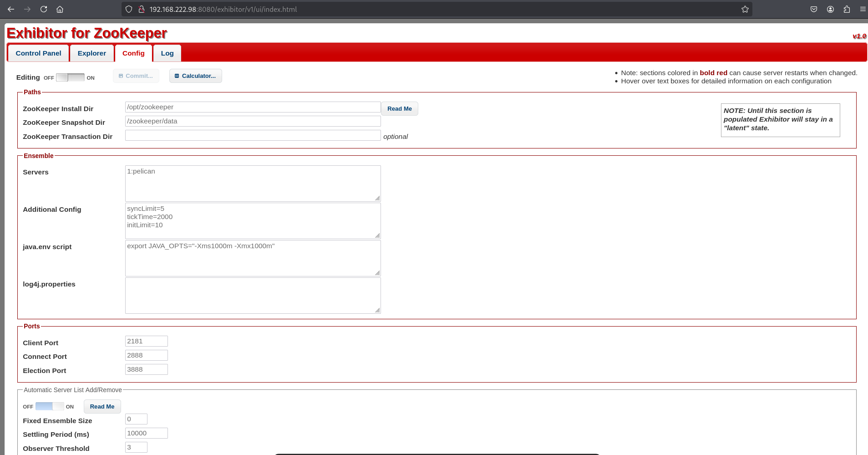
Task: Click Read Me in Automatic Server List section
Action: pos(102,407)
